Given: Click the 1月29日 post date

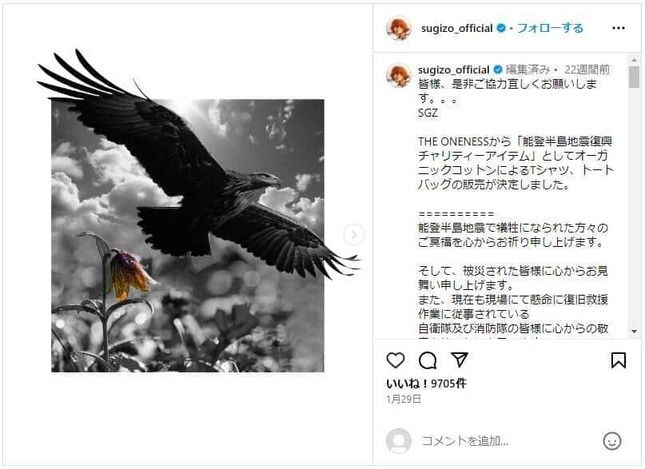Looking at the screenshot, I should (x=404, y=399).
